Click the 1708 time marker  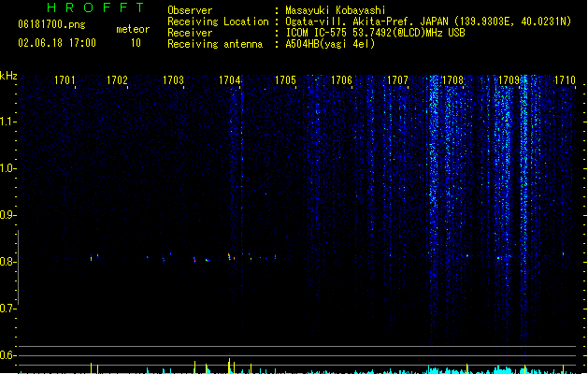tap(452, 80)
